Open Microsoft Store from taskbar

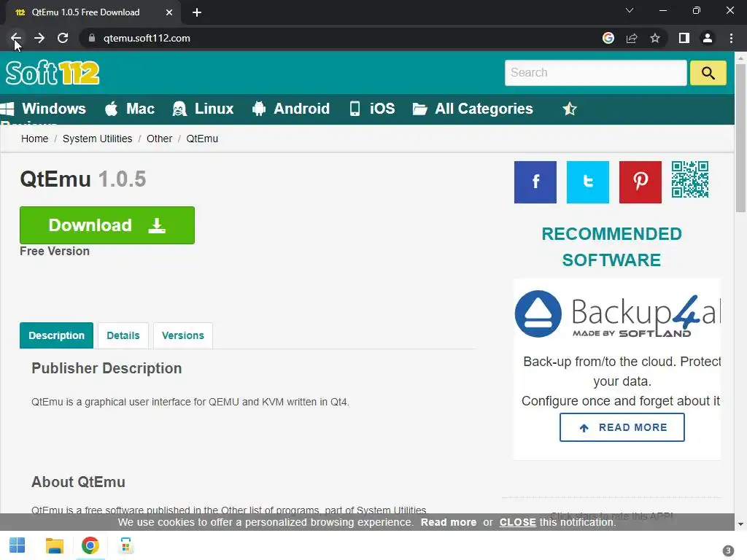[x=125, y=545]
